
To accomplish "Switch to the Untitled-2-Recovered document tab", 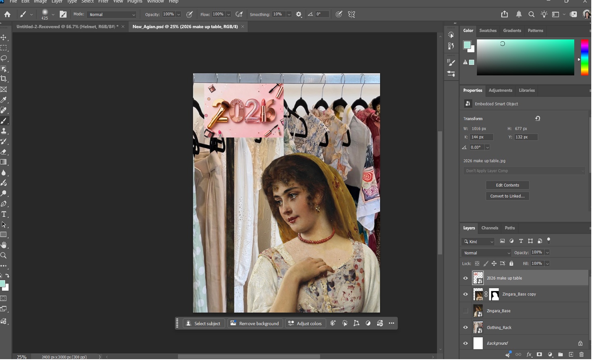I will click(x=67, y=27).
